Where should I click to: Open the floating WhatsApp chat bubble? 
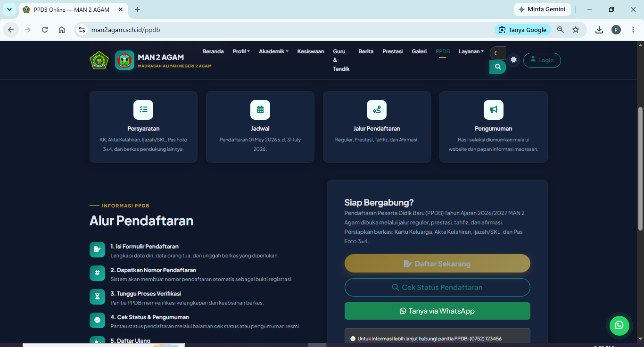coord(619,325)
